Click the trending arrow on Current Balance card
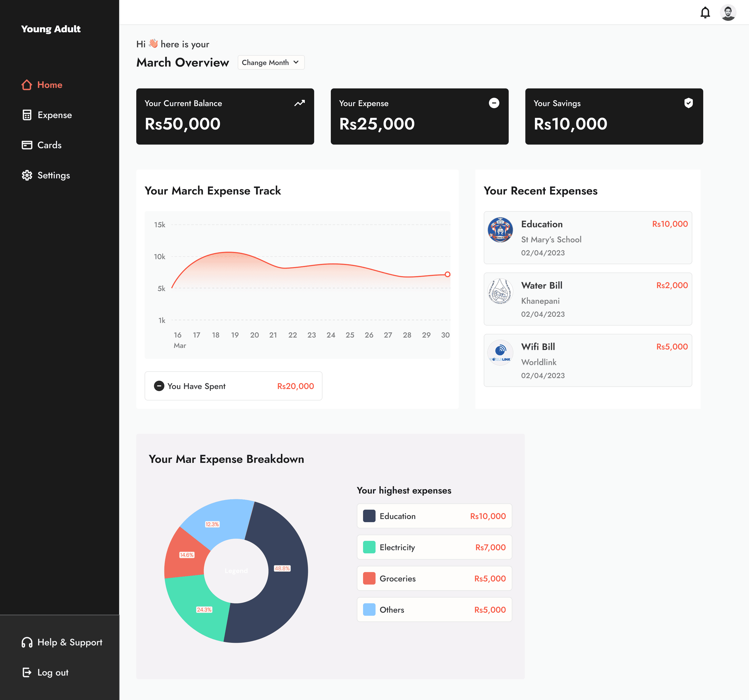This screenshot has width=749, height=700. pyautogui.click(x=300, y=103)
